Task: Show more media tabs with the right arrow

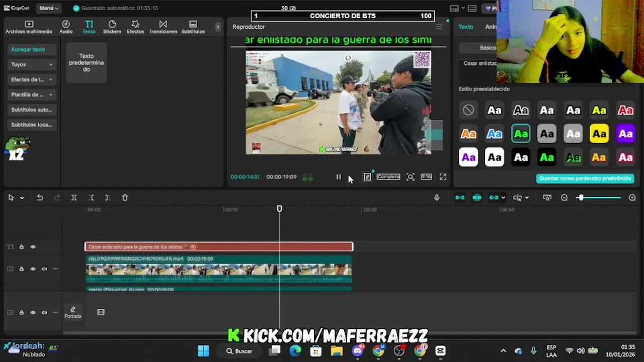Action: point(217,27)
